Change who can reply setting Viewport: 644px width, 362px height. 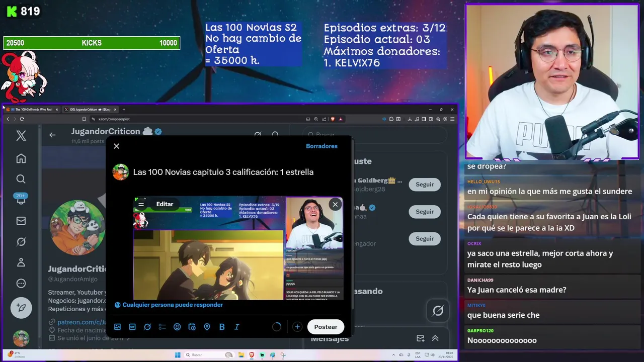169,305
